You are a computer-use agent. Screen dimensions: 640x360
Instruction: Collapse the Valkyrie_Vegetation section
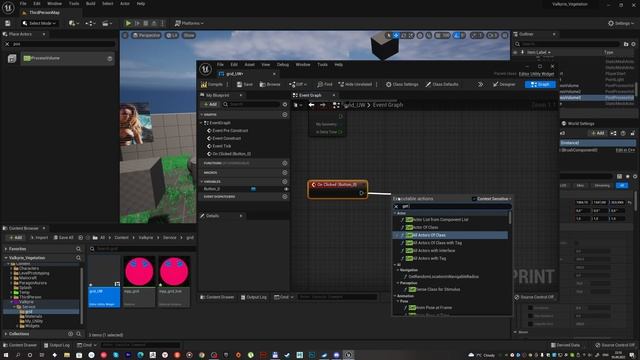(x=6, y=258)
